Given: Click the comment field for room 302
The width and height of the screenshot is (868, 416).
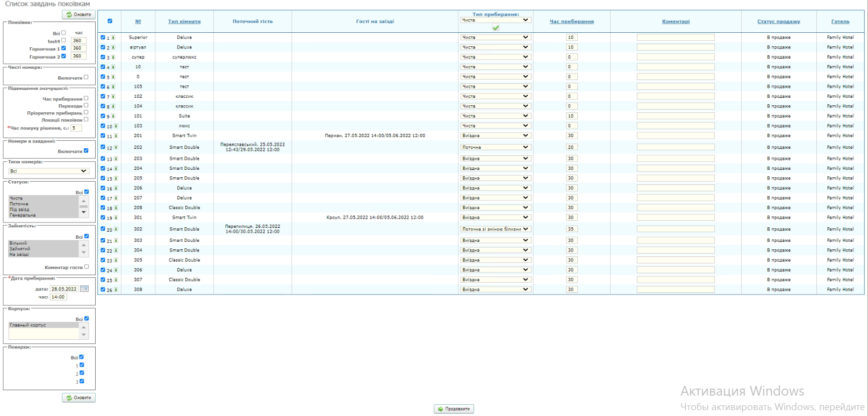Looking at the screenshot, I should pyautogui.click(x=675, y=229).
